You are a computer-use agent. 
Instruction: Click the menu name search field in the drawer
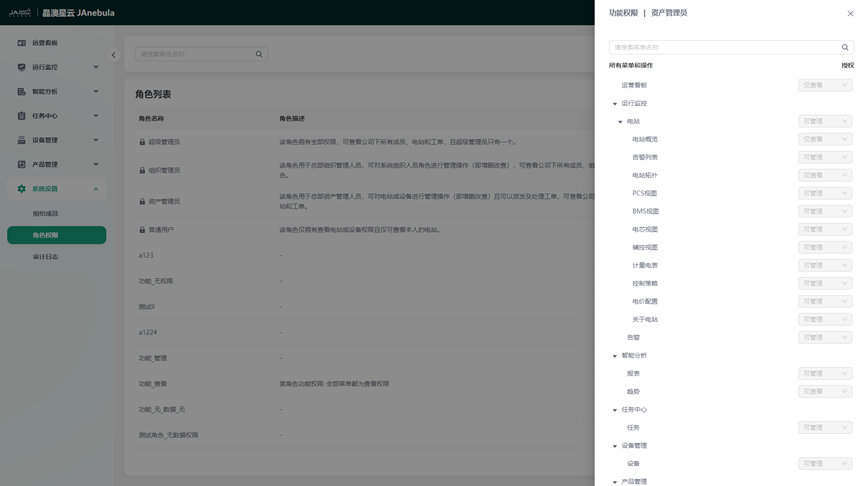point(720,47)
